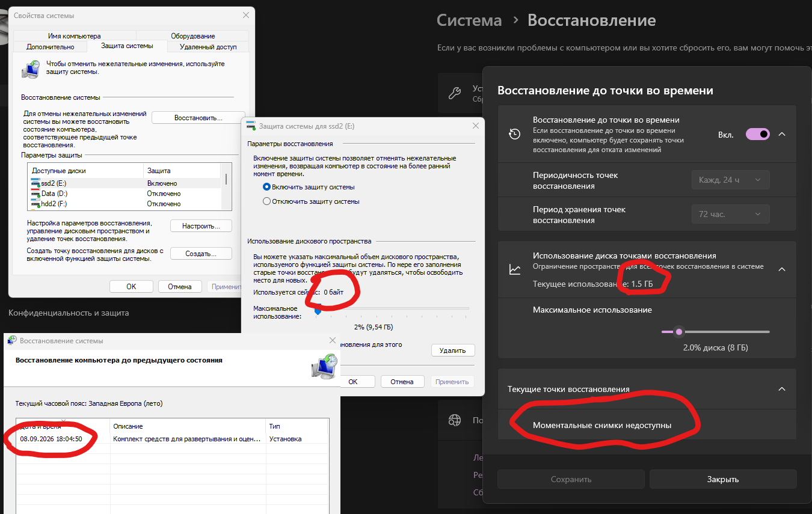Turn off the Восстановление до точки во времени toggle
This screenshot has width=812, height=514.
758,134
